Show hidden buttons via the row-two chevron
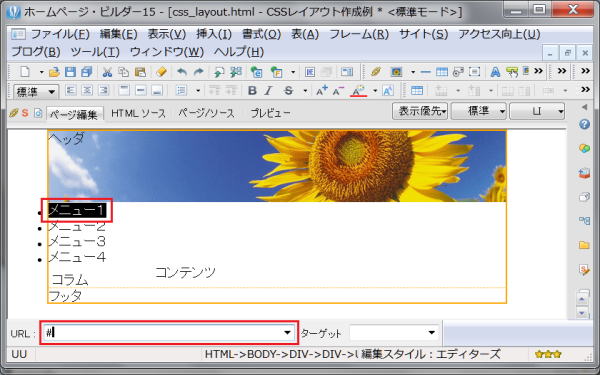The width and height of the screenshot is (600, 375). (585, 90)
